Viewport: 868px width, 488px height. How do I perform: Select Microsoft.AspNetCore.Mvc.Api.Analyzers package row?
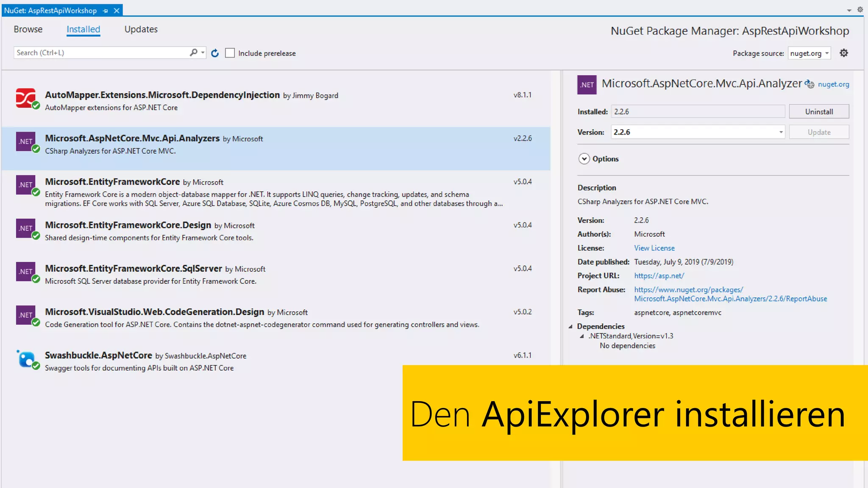pos(276,149)
